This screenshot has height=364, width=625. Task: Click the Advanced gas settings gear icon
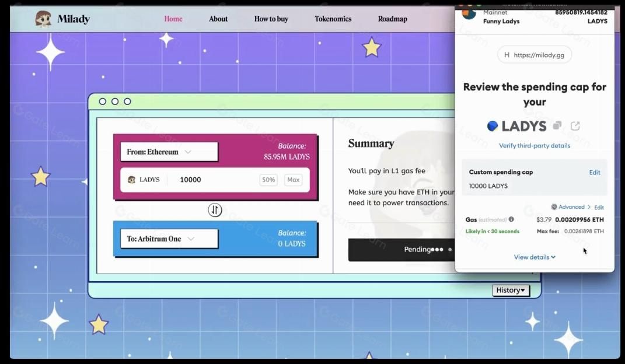(x=554, y=206)
